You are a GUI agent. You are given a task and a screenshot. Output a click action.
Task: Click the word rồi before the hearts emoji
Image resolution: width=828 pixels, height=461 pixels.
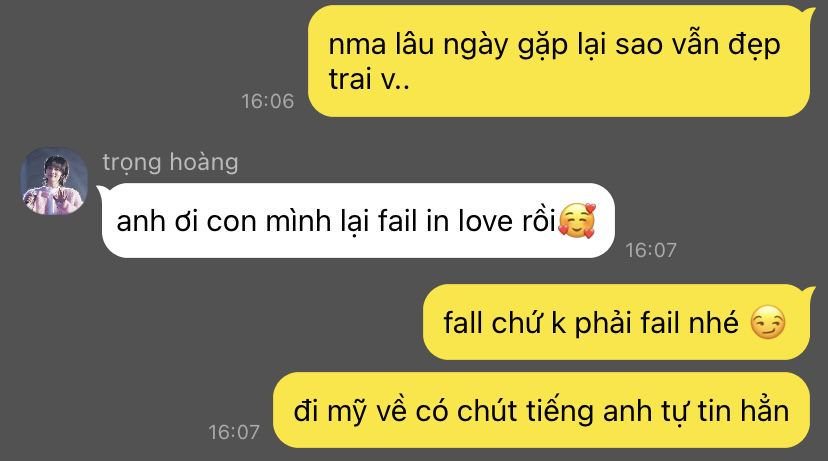(x=539, y=221)
